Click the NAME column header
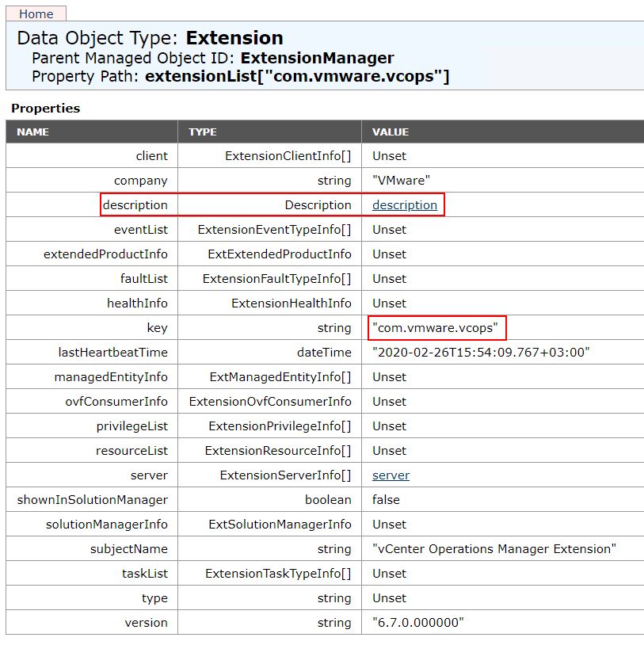The image size is (644, 645). pos(33,132)
